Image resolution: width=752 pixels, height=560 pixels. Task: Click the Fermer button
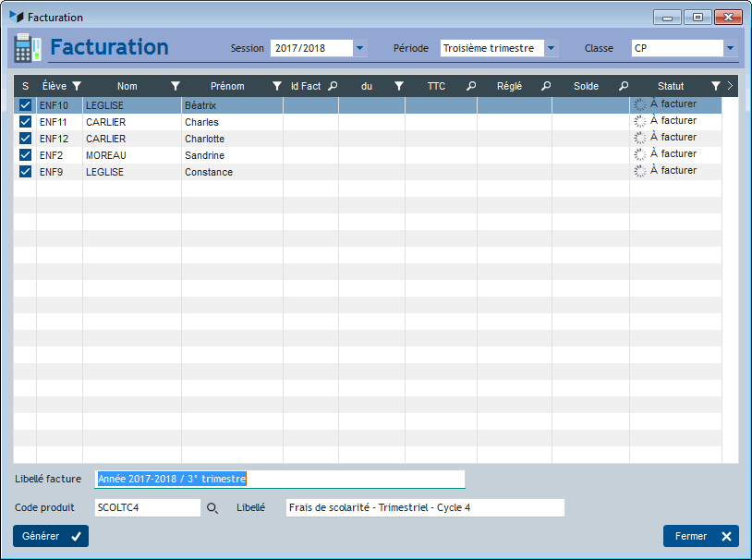tap(700, 536)
